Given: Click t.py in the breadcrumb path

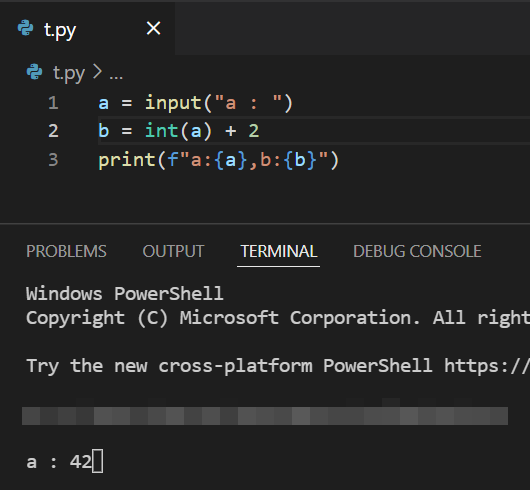Looking at the screenshot, I should (x=69, y=73).
